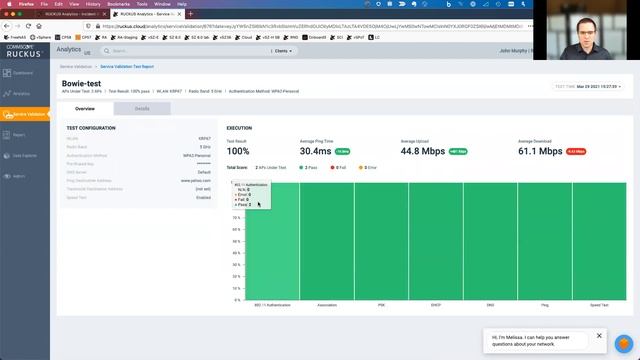Click the CommScope Ruckus logo

click(x=24, y=51)
